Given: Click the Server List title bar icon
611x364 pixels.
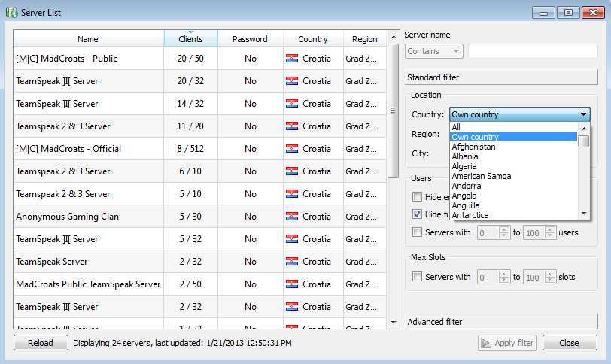Looking at the screenshot, I should pos(11,11).
